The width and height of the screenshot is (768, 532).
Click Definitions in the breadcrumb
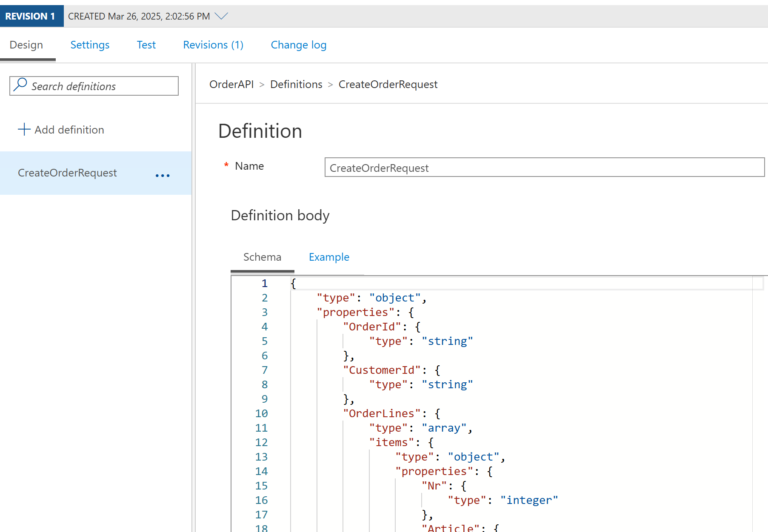[296, 84]
